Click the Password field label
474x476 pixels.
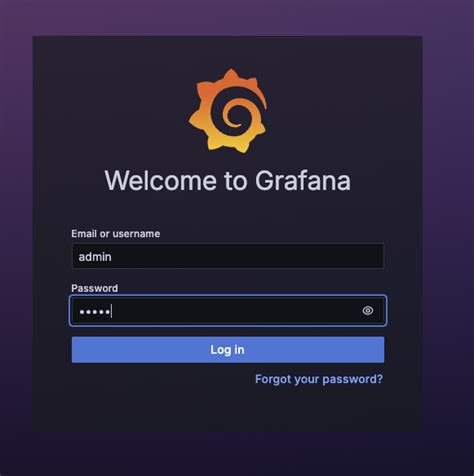click(x=95, y=288)
